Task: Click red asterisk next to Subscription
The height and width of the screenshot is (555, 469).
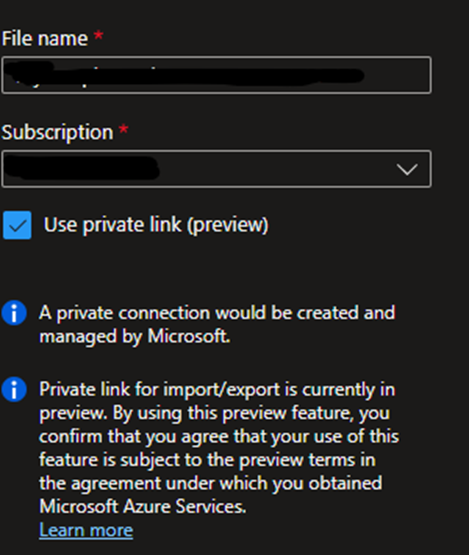Action: point(123,129)
